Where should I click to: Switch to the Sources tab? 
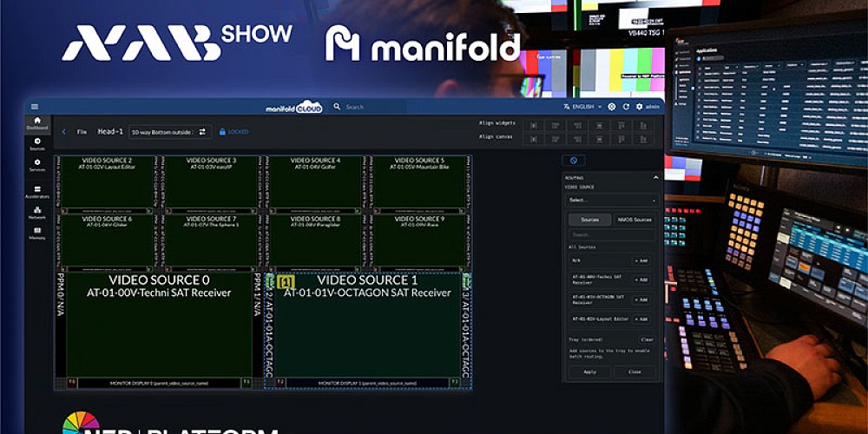(x=589, y=220)
